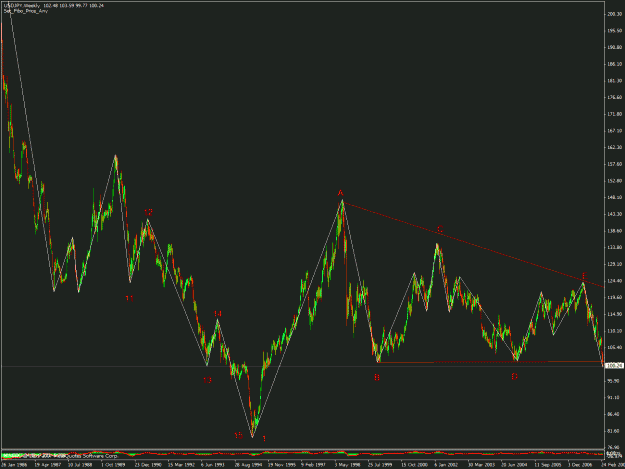The height and width of the screenshot is (469, 625).
Task: Select the red wave label A at peak
Action: point(340,193)
